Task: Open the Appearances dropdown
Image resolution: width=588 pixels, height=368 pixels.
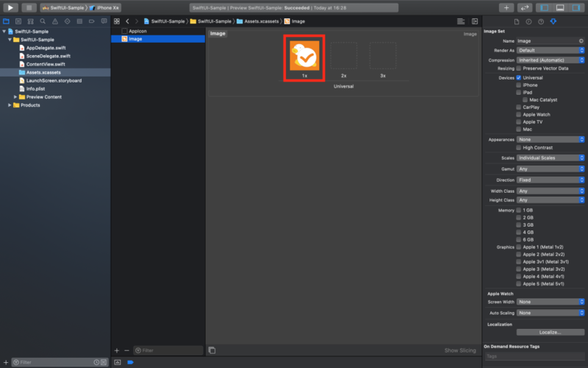Action: point(551,139)
